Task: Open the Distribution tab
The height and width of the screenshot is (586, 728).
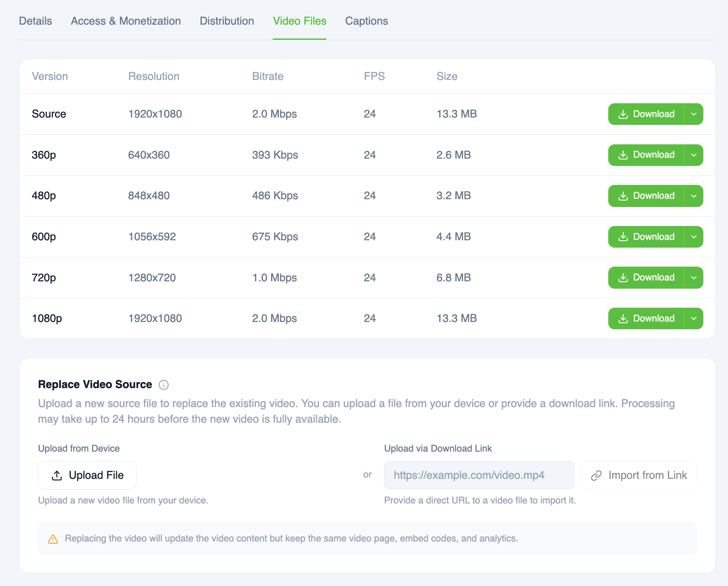Action: click(227, 21)
